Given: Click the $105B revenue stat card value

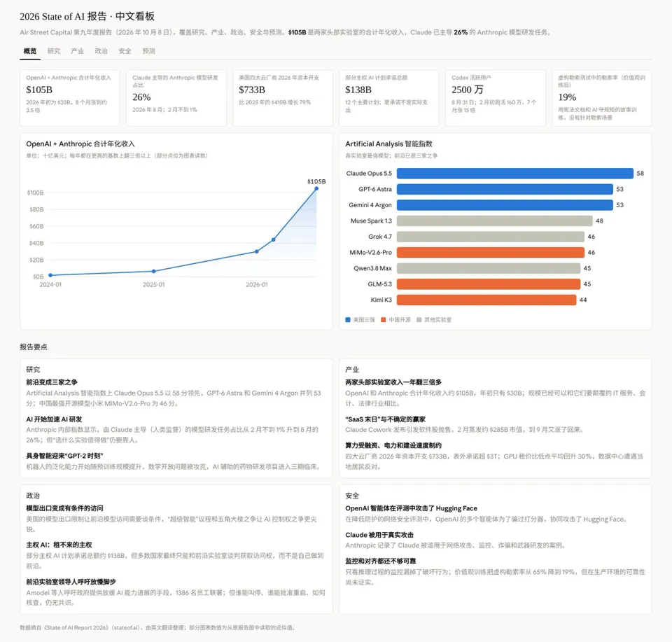Looking at the screenshot, I should coord(39,90).
